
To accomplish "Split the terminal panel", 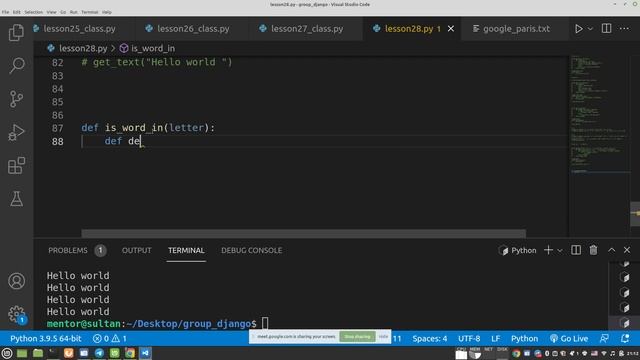I will pos(576,250).
